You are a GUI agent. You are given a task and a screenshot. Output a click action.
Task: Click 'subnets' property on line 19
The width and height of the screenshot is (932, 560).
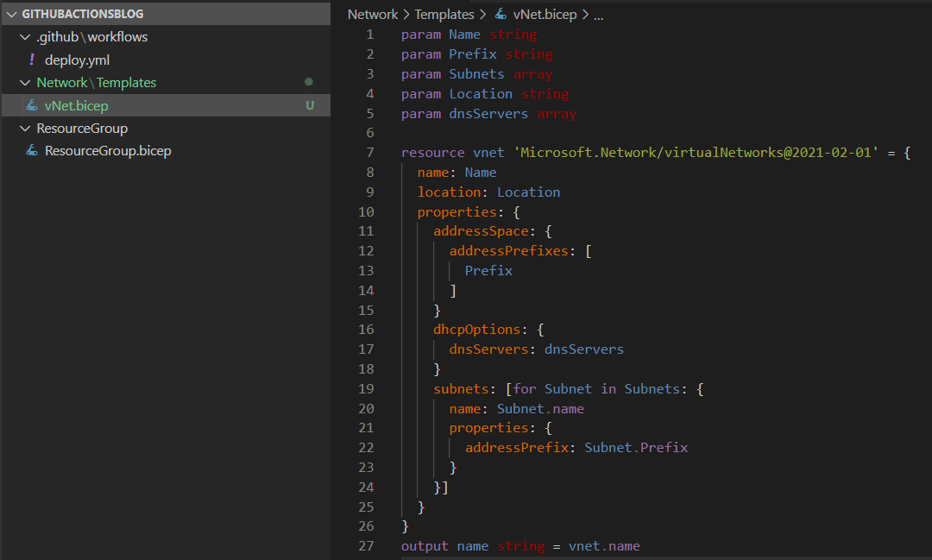[461, 389]
